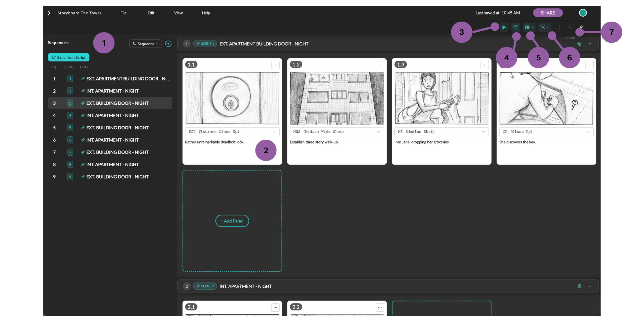Click the 1.3 panel number badge
644x322 pixels.
pyautogui.click(x=401, y=65)
